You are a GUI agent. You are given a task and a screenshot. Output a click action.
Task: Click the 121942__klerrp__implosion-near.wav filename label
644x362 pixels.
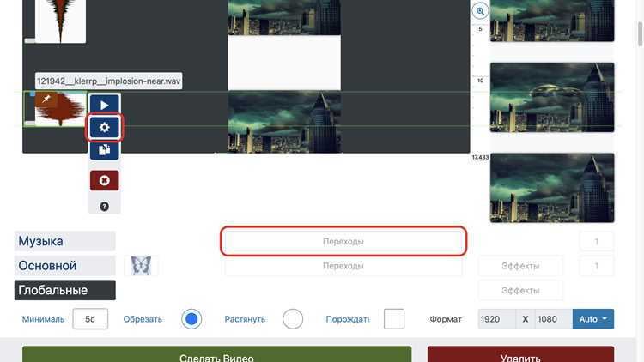(108, 81)
